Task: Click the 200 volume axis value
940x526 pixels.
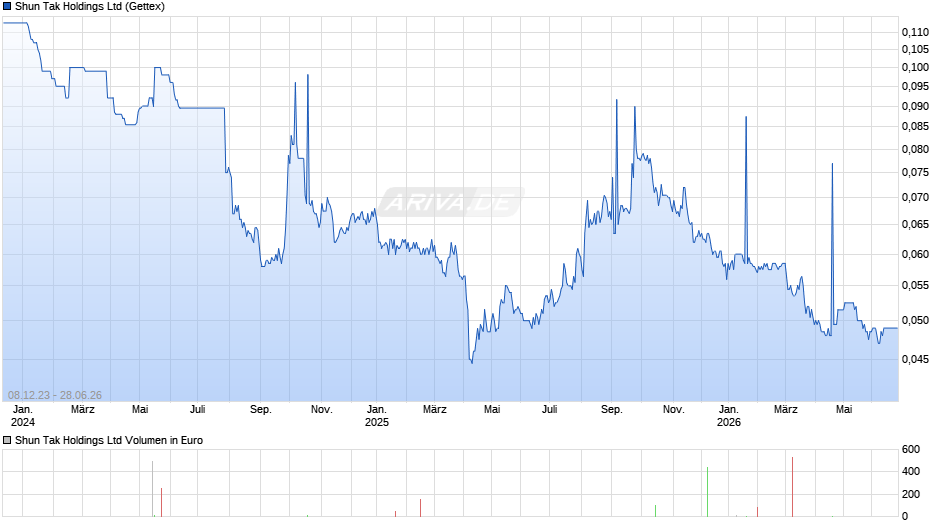Action: point(911,494)
